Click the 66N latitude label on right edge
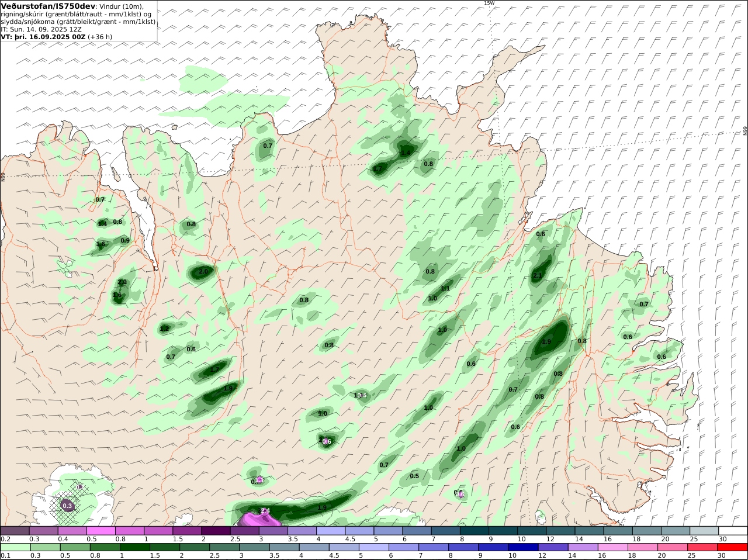This screenshot has width=748, height=560. tap(745, 132)
